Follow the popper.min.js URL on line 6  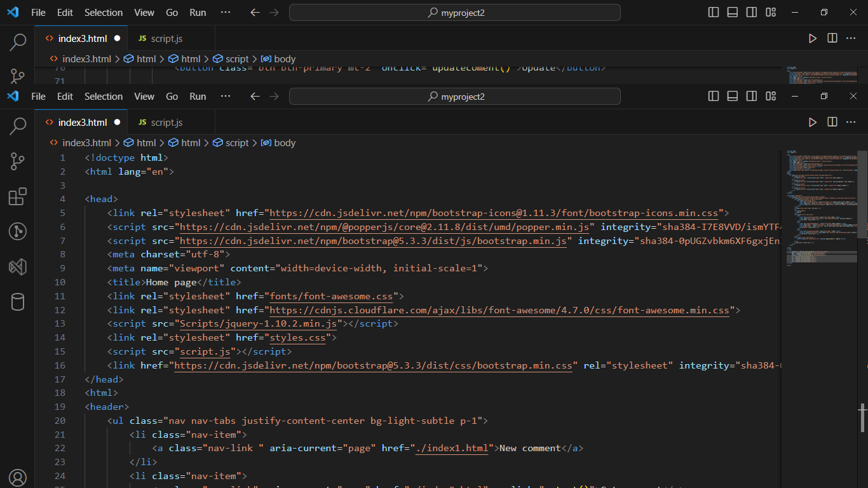[384, 227]
